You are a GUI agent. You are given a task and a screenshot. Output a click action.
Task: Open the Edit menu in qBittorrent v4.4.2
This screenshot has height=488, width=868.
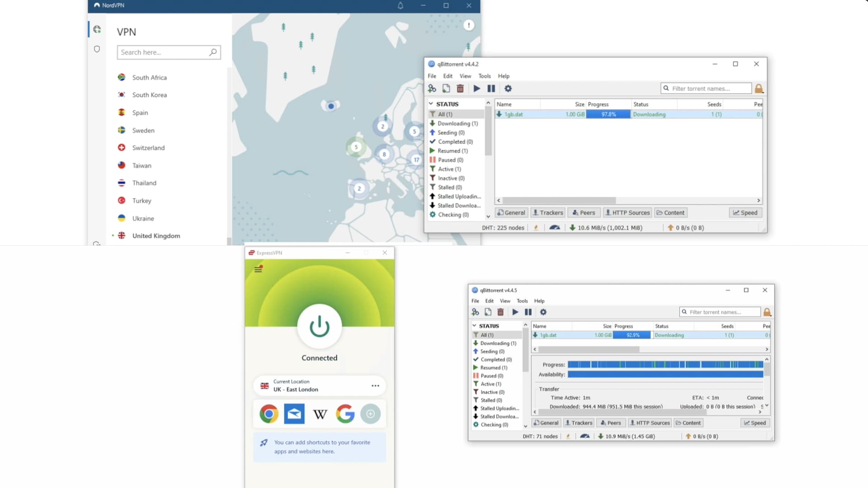(x=448, y=76)
